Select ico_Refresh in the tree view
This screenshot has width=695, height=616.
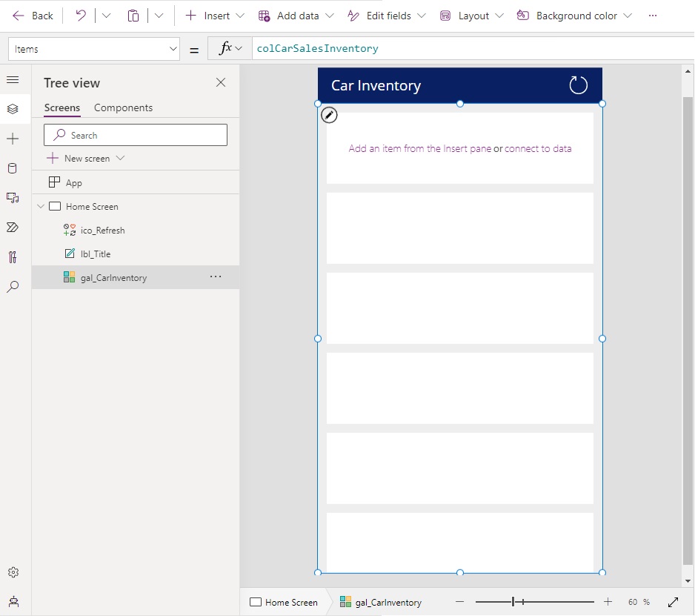(136, 231)
